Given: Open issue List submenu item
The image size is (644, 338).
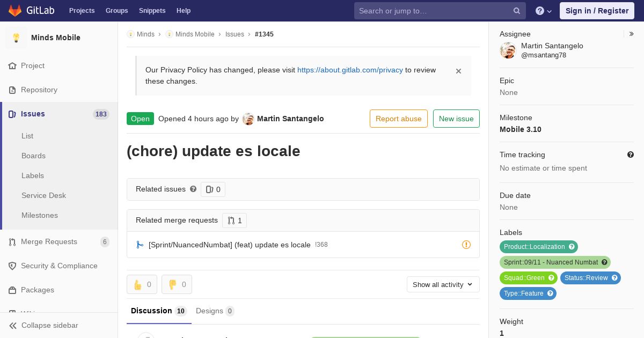Looking at the screenshot, I should click(27, 136).
